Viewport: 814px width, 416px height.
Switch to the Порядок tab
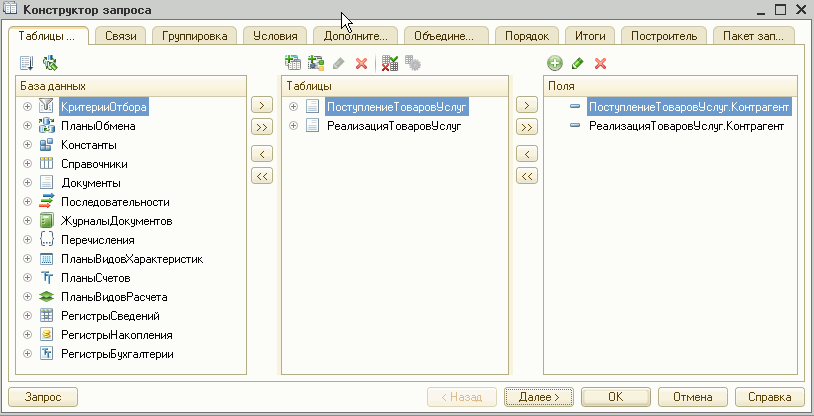(527, 36)
